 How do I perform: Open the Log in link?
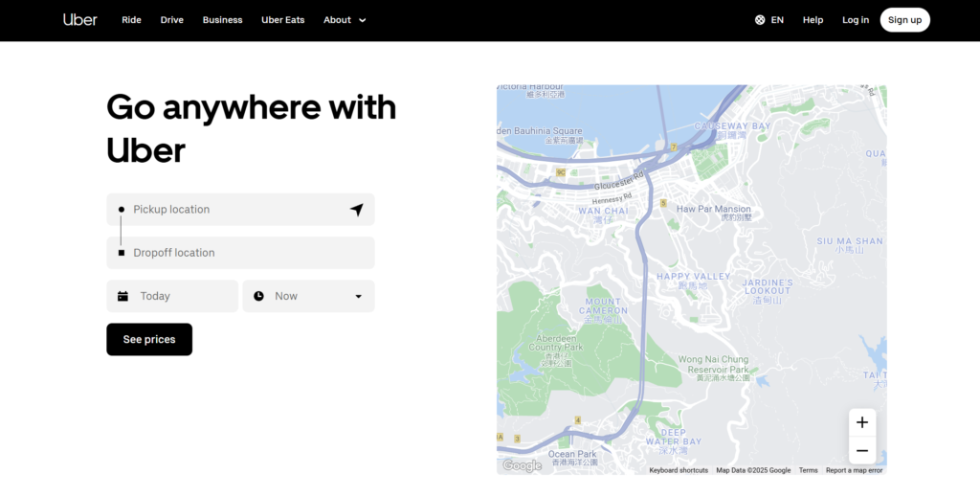coord(856,20)
